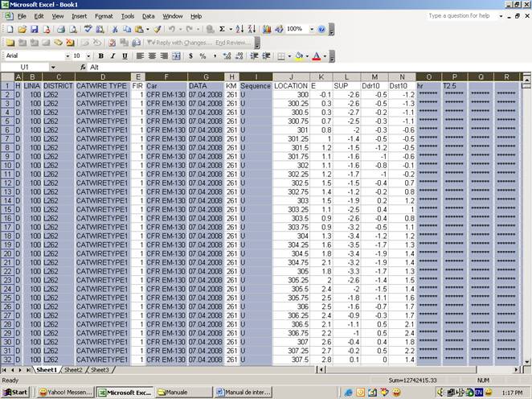
Task: Toggle Bold formatting
Action: tap(101, 56)
